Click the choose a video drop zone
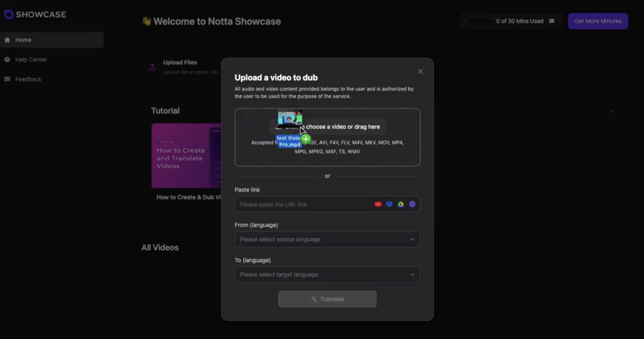644x339 pixels. [x=327, y=137]
